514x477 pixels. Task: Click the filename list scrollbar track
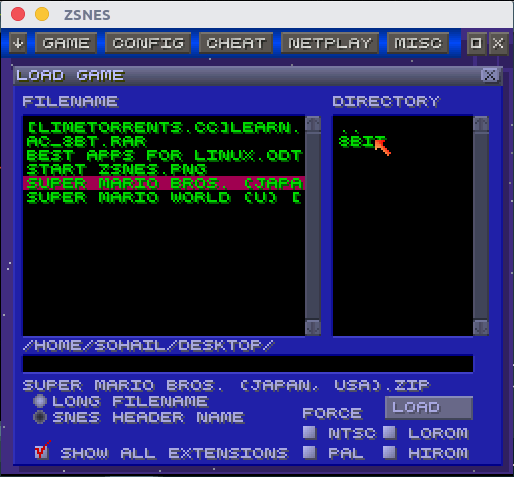tap(313, 226)
